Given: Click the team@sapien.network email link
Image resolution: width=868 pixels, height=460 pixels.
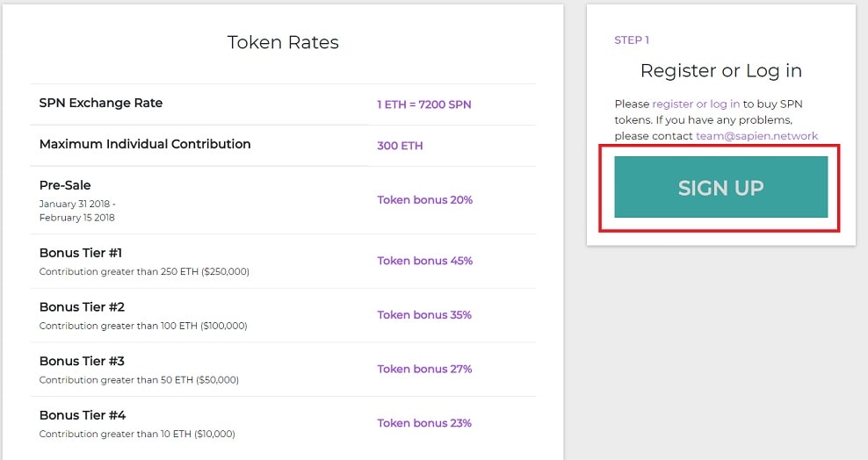Looking at the screenshot, I should point(756,136).
